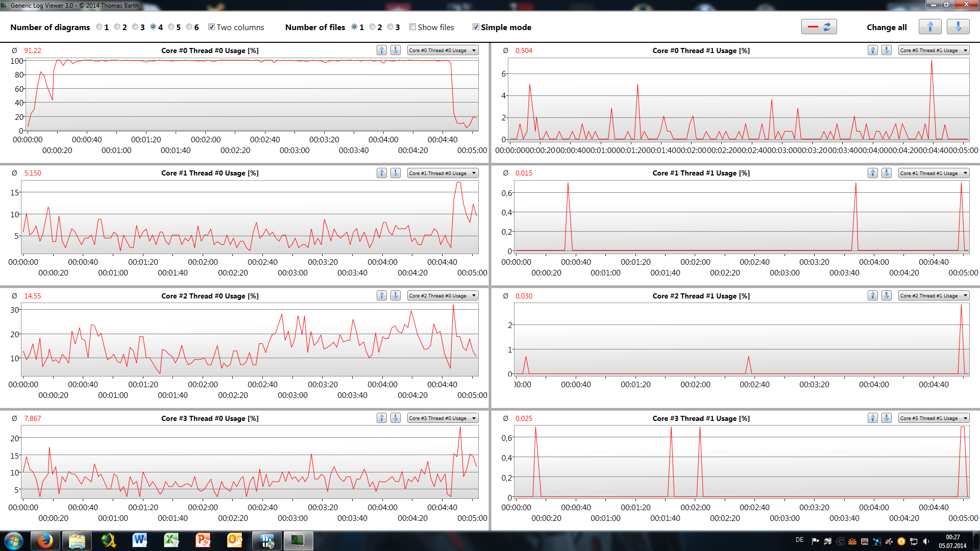Click the Change all down arrow button
980x551 pixels.
[x=958, y=27]
